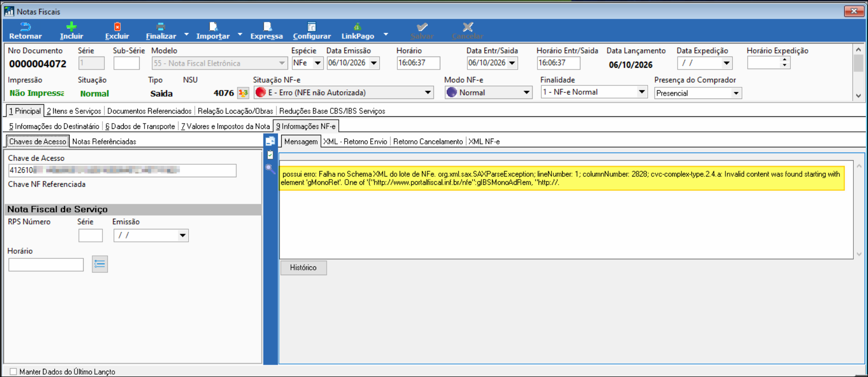The image size is (868, 377).
Task: Click the list icon beside the Nota Fiscal de Serviço Horário field
Action: pyautogui.click(x=100, y=264)
